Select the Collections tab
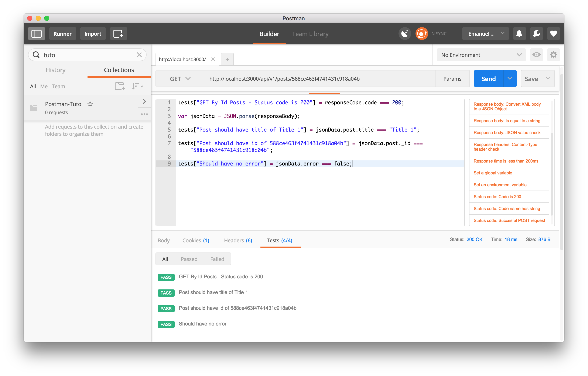Image resolution: width=588 pixels, height=376 pixels. (119, 70)
